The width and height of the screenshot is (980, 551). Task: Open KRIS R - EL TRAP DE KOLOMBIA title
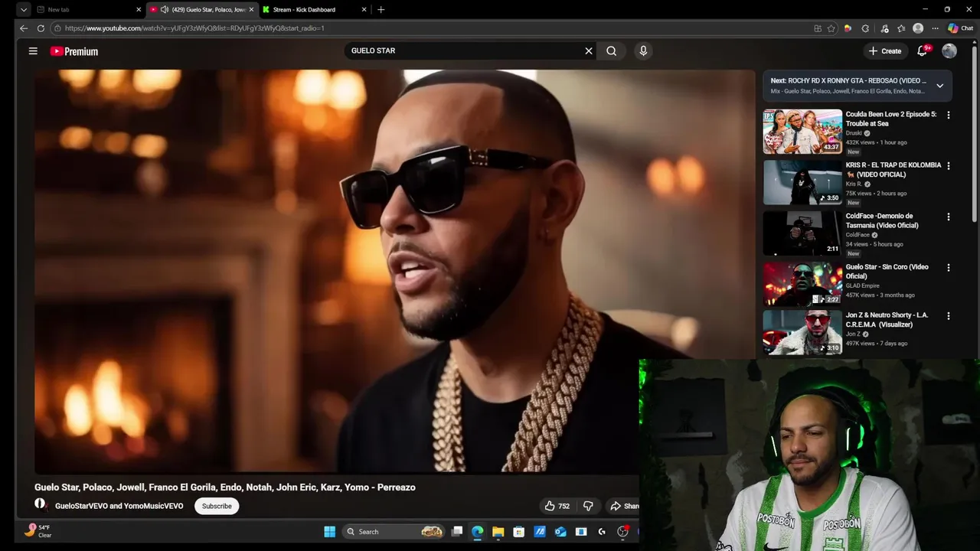[893, 170]
